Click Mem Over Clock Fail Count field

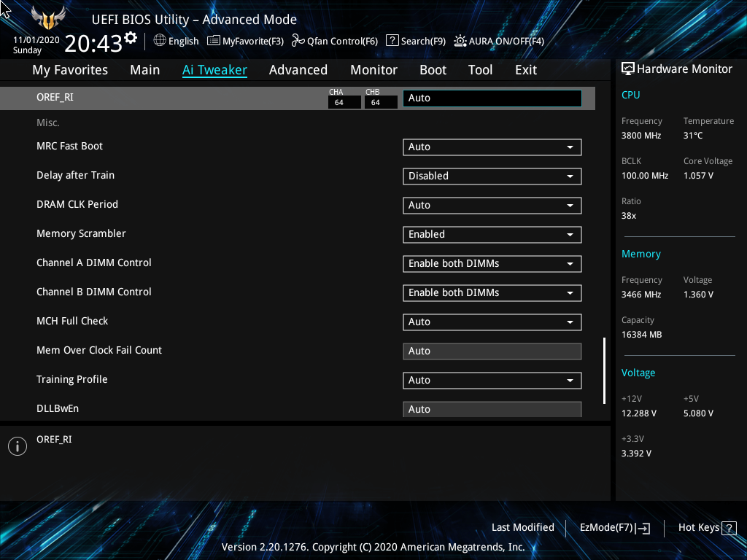[492, 351]
